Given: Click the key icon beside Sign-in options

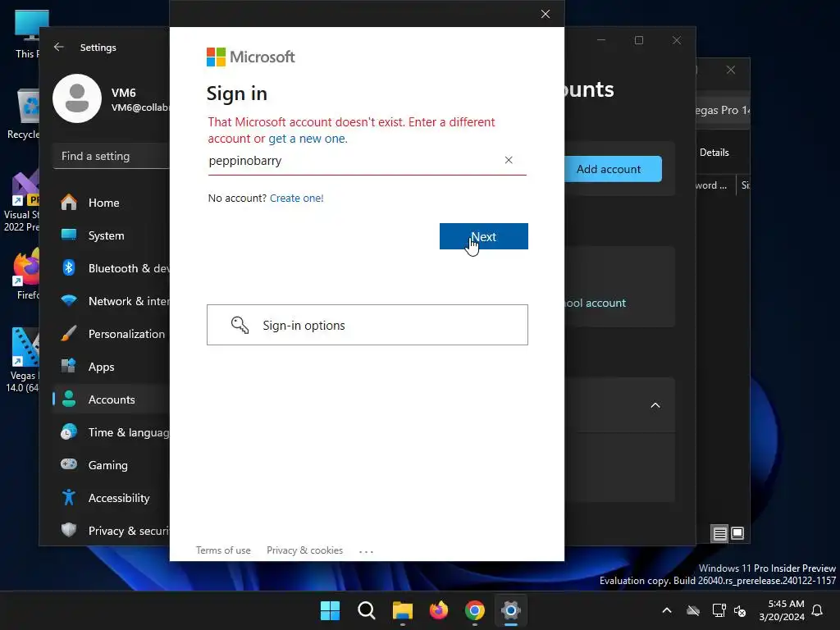Looking at the screenshot, I should pyautogui.click(x=240, y=325).
